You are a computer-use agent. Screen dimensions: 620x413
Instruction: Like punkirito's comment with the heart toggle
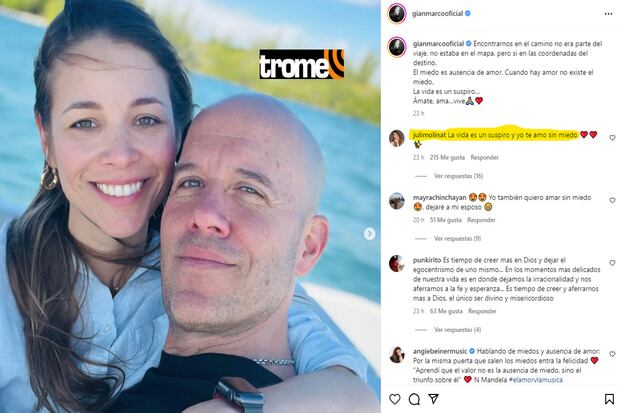(612, 263)
